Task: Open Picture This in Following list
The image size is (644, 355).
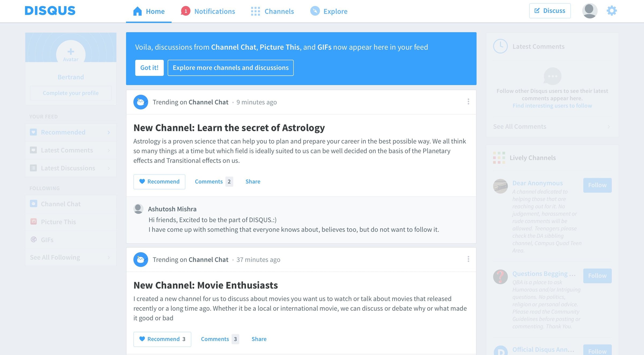Action: click(71, 222)
